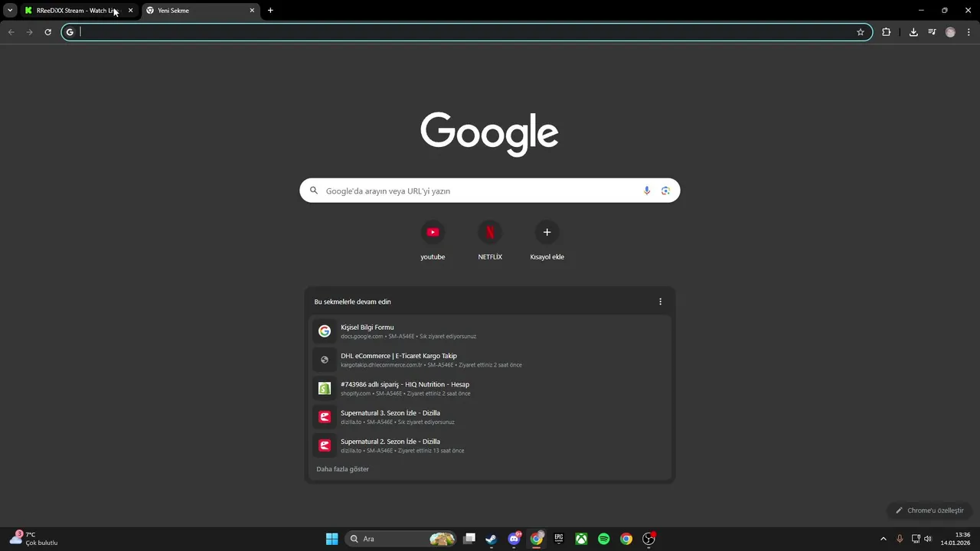Open the NETFLİX shortcut
Viewport: 980px width, 551px height.
click(490, 240)
